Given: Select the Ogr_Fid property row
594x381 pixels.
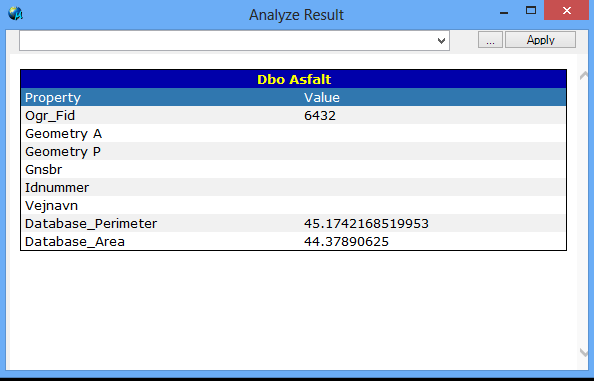Looking at the screenshot, I should click(x=294, y=116).
